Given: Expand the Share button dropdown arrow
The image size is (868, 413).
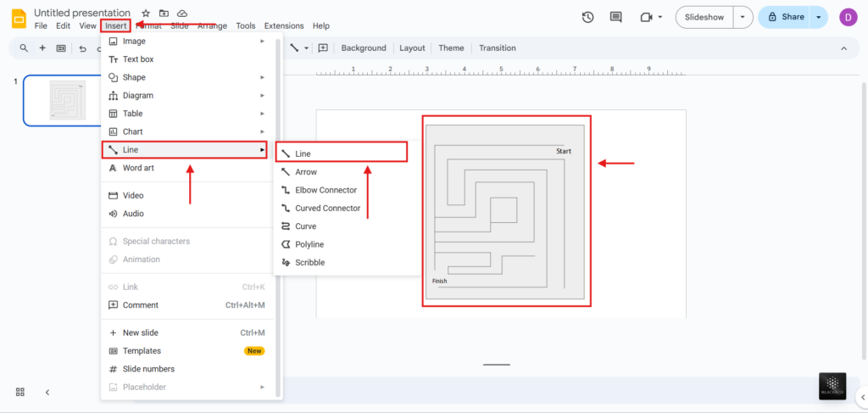Looking at the screenshot, I should pos(819,17).
